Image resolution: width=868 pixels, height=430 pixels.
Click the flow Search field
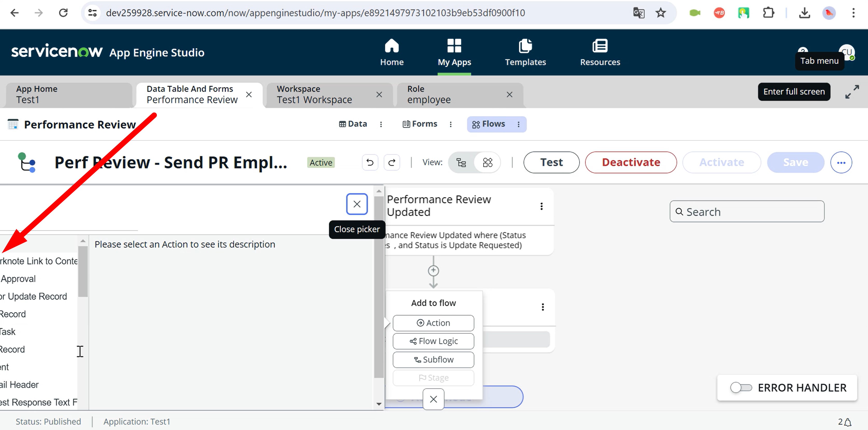point(747,211)
